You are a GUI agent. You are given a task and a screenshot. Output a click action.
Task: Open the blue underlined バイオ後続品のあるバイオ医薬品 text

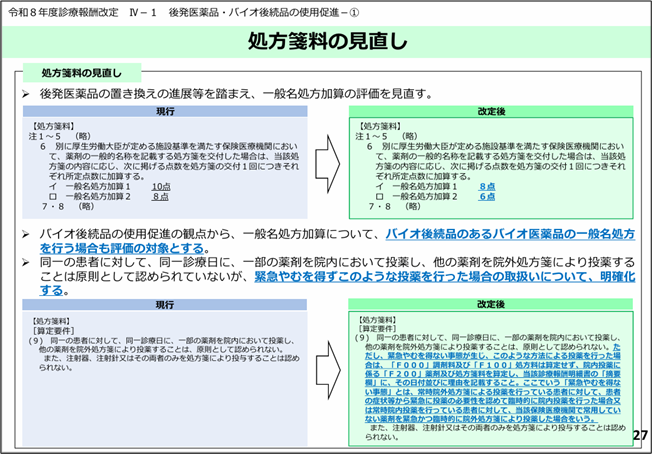(x=510, y=234)
